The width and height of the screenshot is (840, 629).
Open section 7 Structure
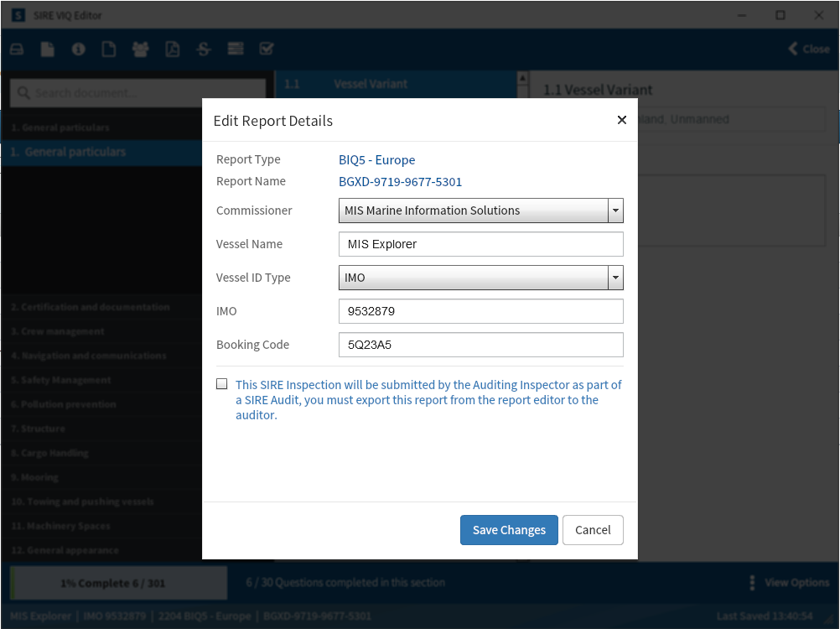click(101, 429)
